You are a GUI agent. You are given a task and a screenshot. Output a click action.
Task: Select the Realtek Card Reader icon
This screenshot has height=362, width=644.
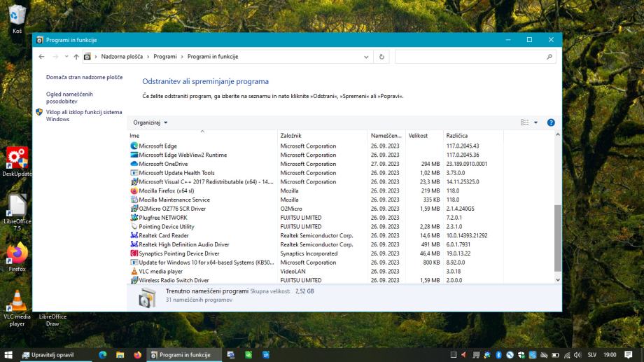point(134,235)
